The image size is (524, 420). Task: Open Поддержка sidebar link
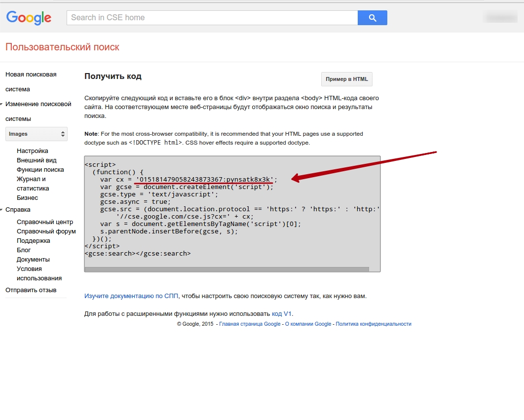pos(34,241)
